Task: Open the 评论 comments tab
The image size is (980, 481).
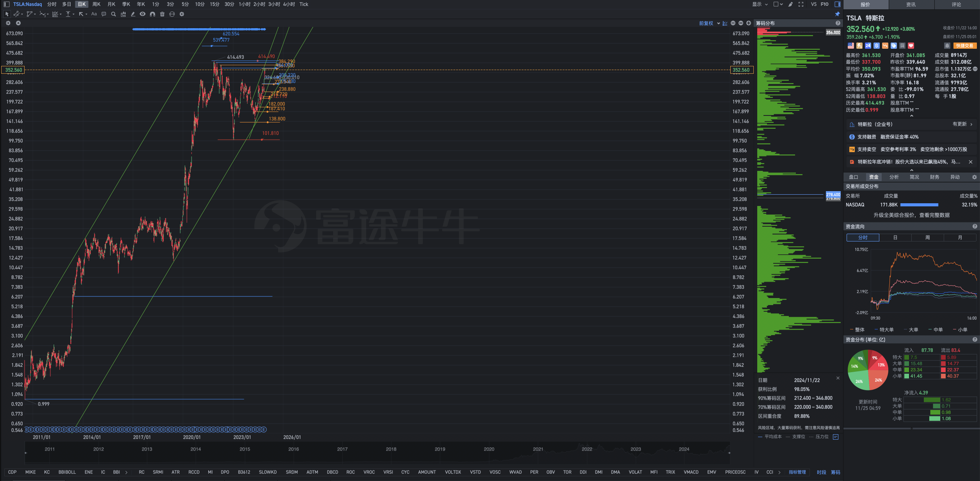Action: pyautogui.click(x=957, y=5)
